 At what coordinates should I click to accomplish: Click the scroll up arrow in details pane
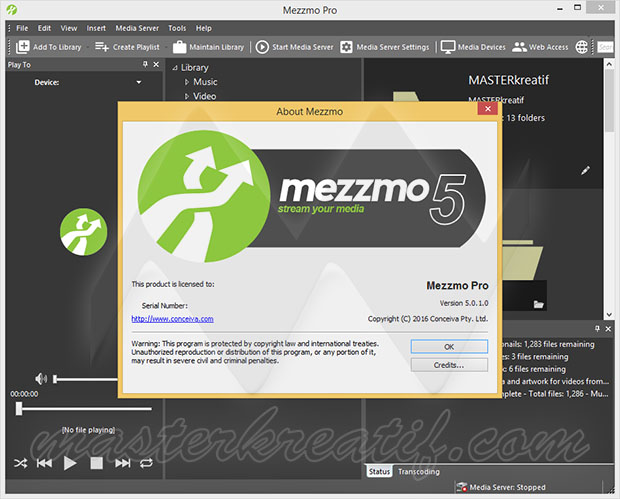609,64
